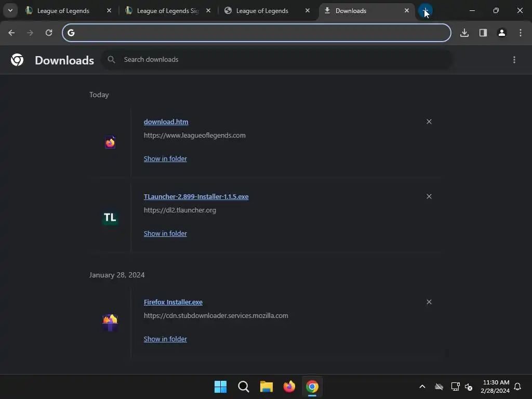This screenshot has width=532, height=399.
Task: Open the profile avatar icon
Action: pos(502,33)
